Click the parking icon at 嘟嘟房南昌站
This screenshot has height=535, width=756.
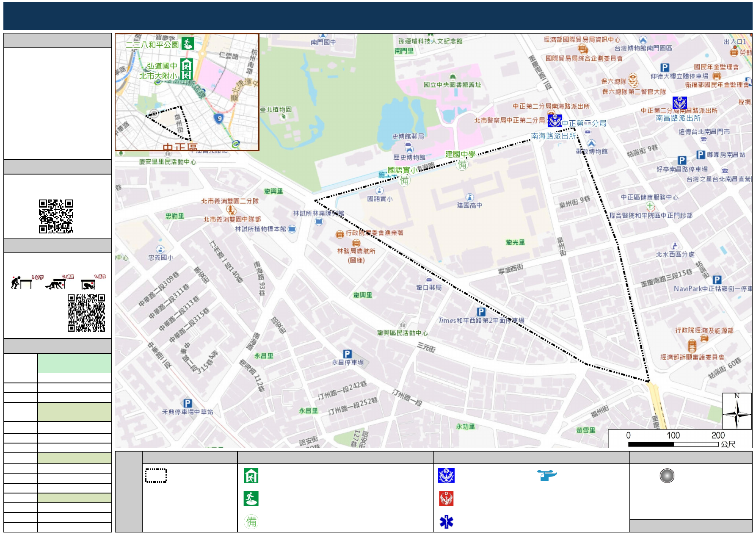pyautogui.click(x=701, y=155)
